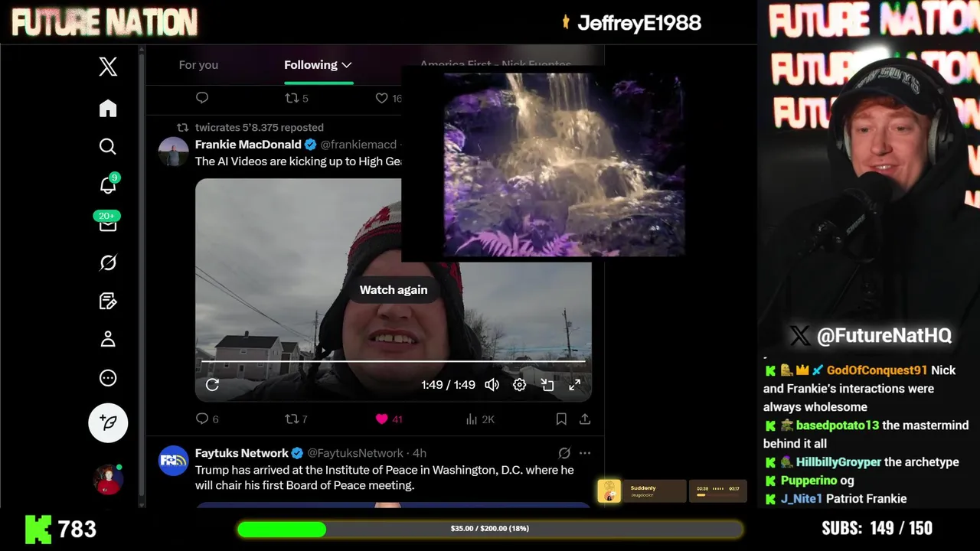Screen dimensions: 980x551
Task: Click the compose Post feather button
Action: coord(108,422)
